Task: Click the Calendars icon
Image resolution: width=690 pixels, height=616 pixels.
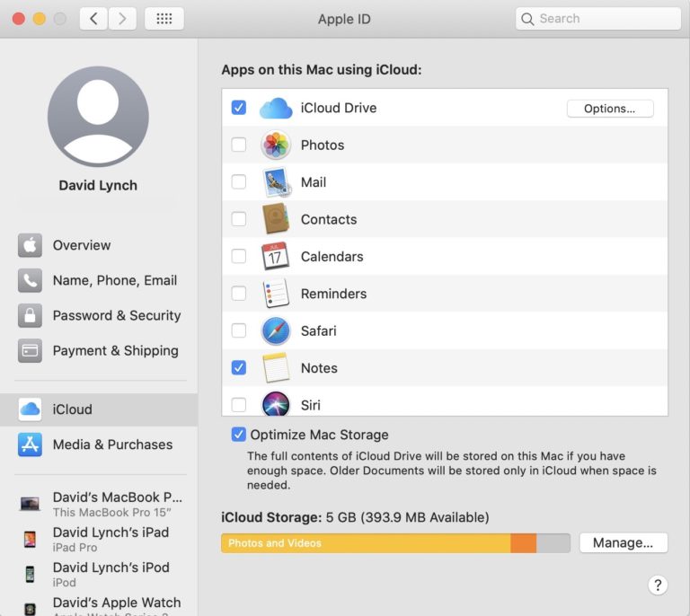Action: [x=276, y=256]
